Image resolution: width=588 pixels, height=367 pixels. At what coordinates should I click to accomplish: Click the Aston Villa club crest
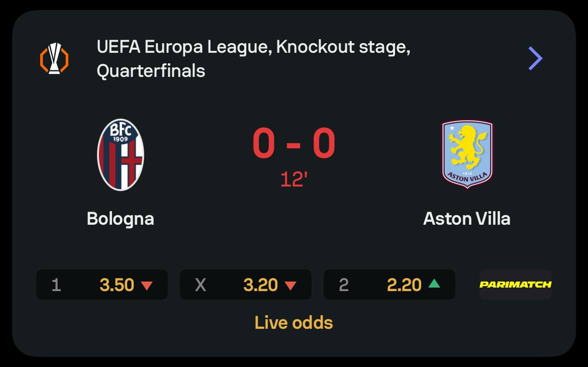click(x=467, y=153)
